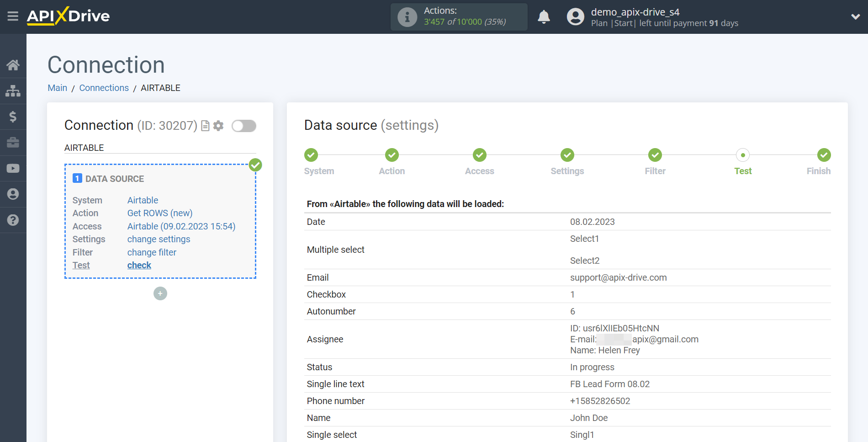Image resolution: width=868 pixels, height=442 pixels.
Task: Go to System step
Action: coord(319,171)
